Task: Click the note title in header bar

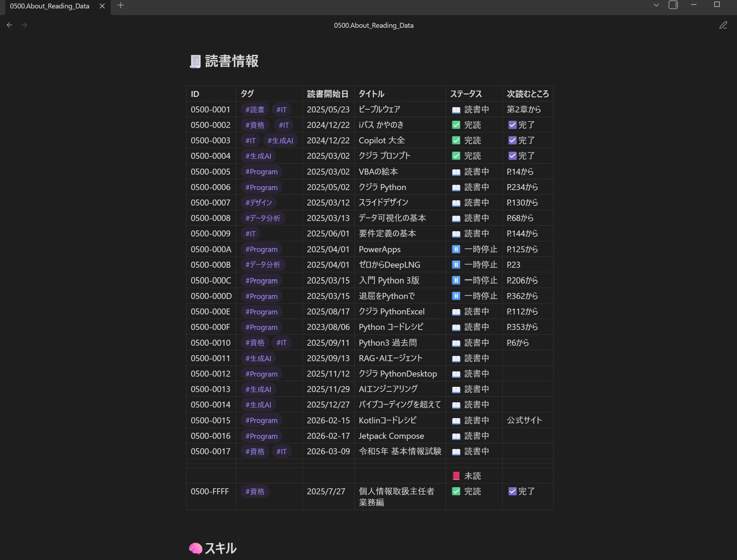Action: 373,25
